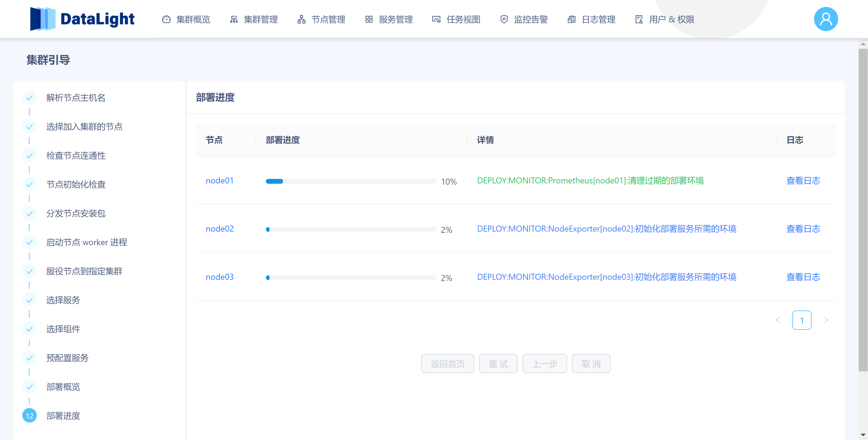The width and height of the screenshot is (868, 440).
Task: Click the 上一步 button
Action: point(544,364)
